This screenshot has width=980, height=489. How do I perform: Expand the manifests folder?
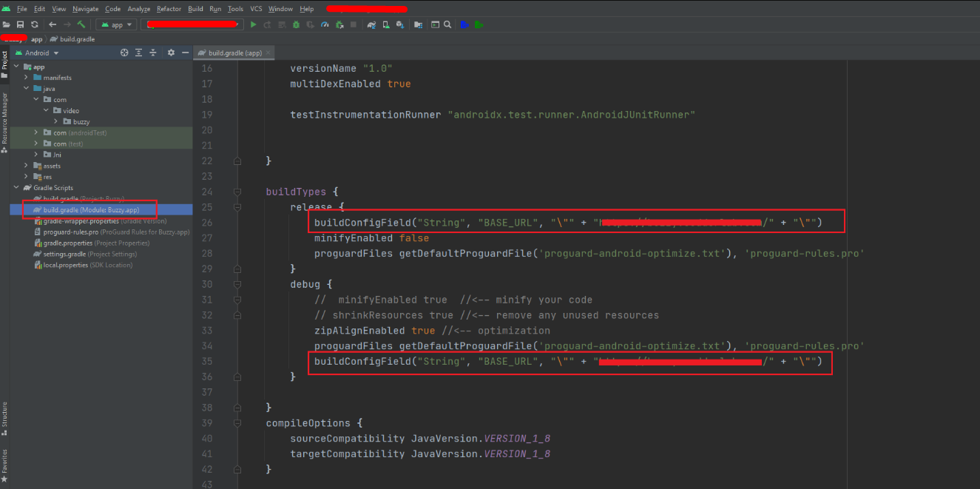pos(27,78)
